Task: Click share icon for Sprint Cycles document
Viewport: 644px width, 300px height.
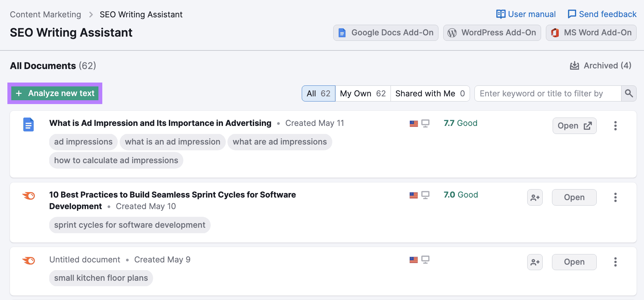Action: point(535,198)
